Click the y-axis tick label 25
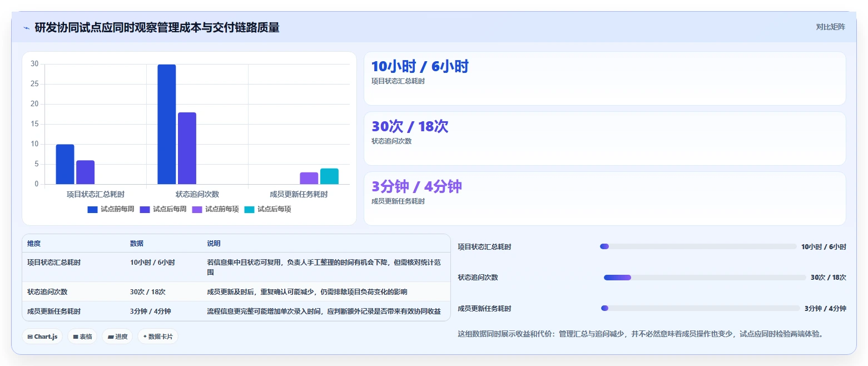Image resolution: width=868 pixels, height=366 pixels. 34,84
